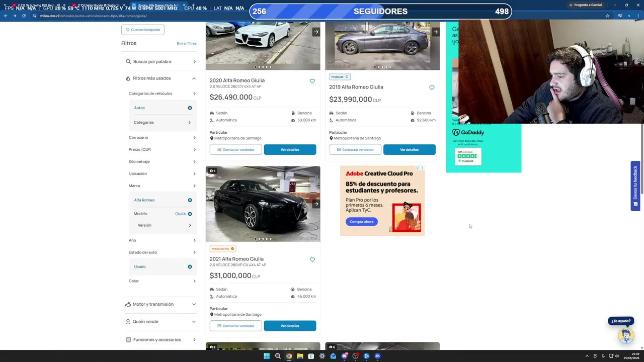Screen dimensions: 644x362
Task: Open the Categorías sub-filter
Action: [162, 122]
